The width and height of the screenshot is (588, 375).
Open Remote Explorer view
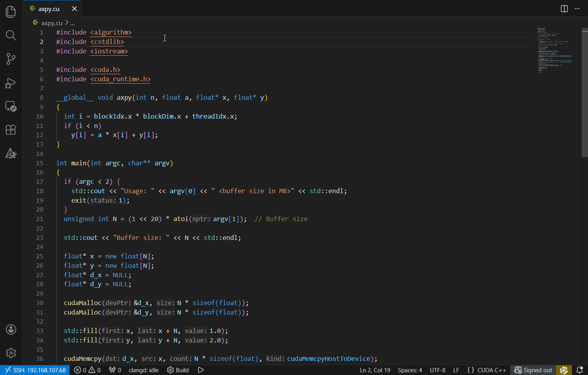coord(11,106)
